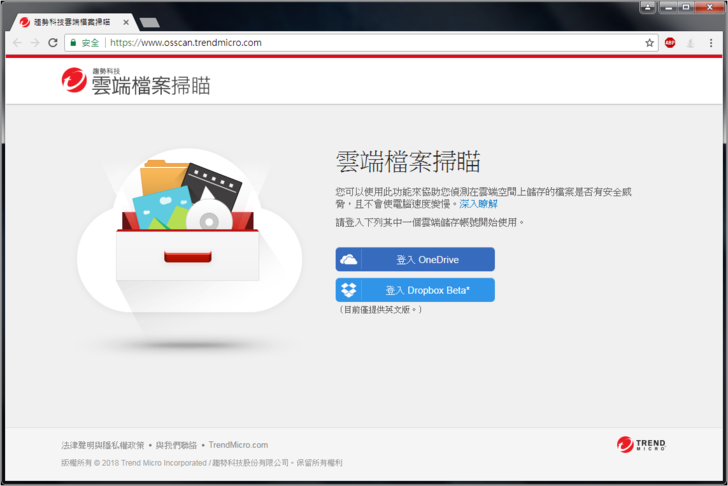Open Chrome's three-dot menu

(711, 43)
